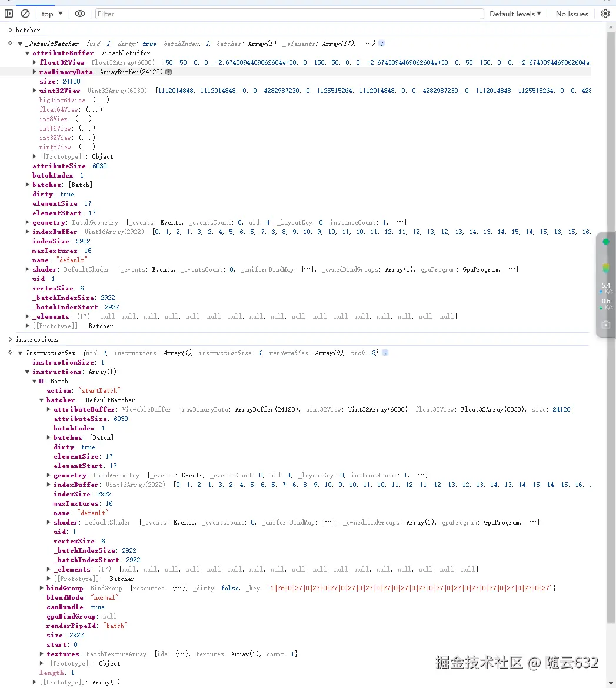Viewport: 616px width, 688px height.
Task: Toggle the console sidebar panel icon
Action: coord(9,14)
